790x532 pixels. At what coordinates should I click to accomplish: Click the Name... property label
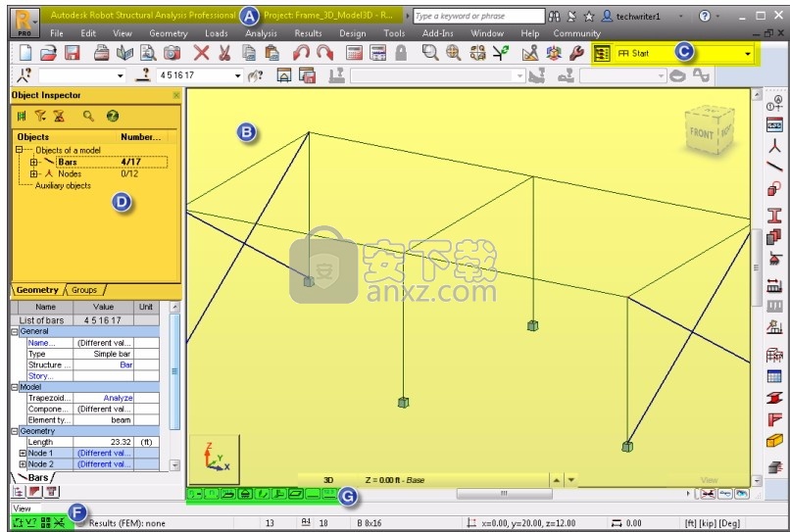tap(41, 343)
